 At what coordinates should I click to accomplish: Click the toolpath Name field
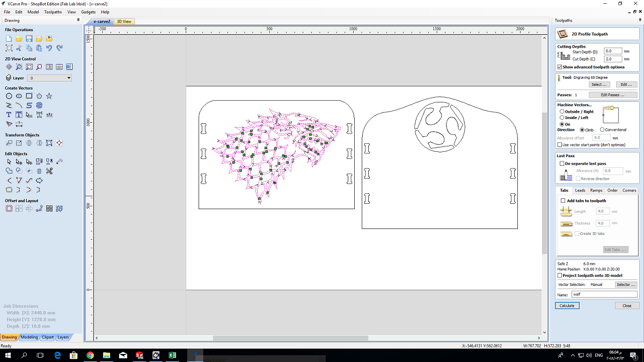(x=604, y=294)
